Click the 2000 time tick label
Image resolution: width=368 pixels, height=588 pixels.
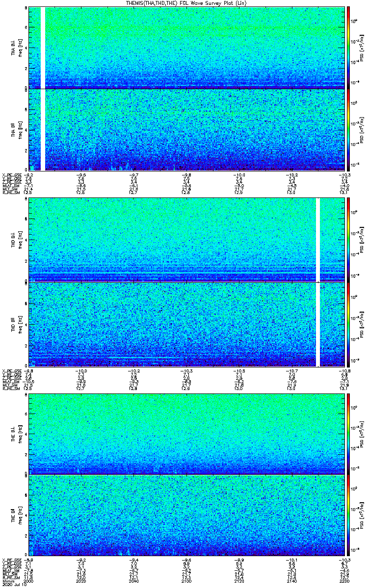(x=29, y=581)
